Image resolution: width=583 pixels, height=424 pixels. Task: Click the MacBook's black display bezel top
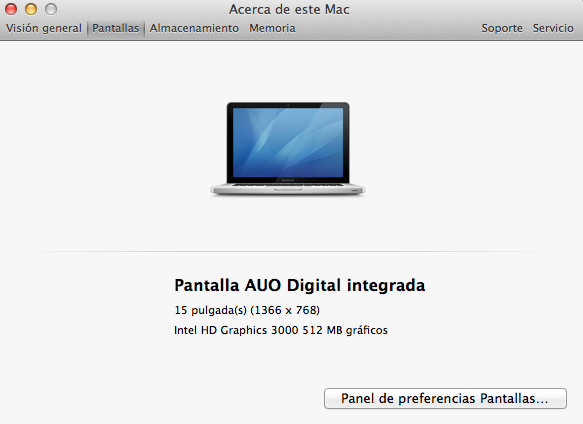[288, 105]
